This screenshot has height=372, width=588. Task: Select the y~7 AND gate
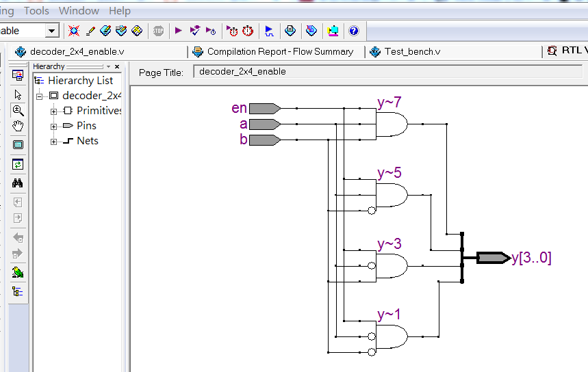(x=392, y=124)
